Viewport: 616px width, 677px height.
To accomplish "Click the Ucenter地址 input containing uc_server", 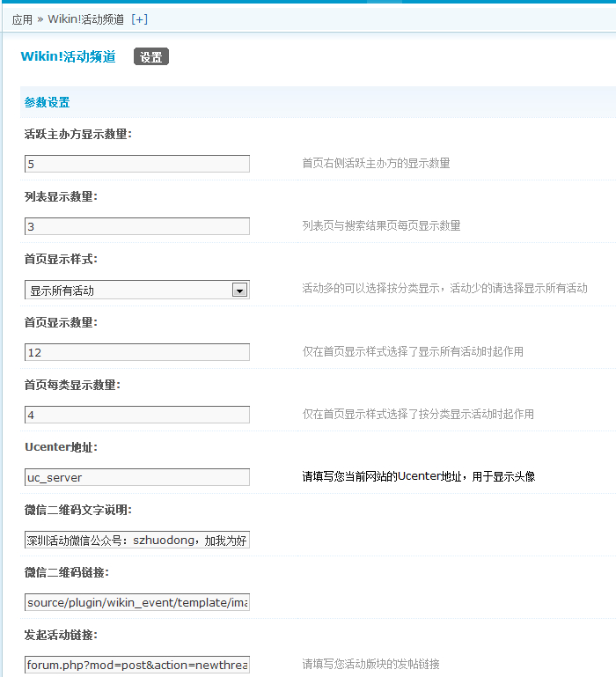I will click(137, 477).
